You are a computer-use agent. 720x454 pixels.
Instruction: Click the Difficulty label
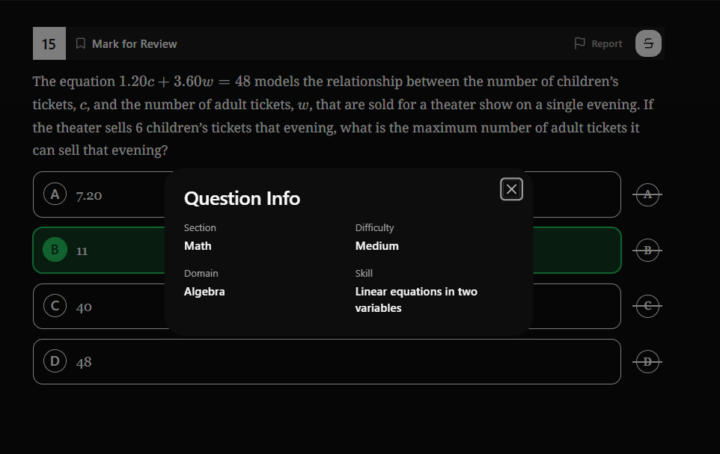[374, 228]
